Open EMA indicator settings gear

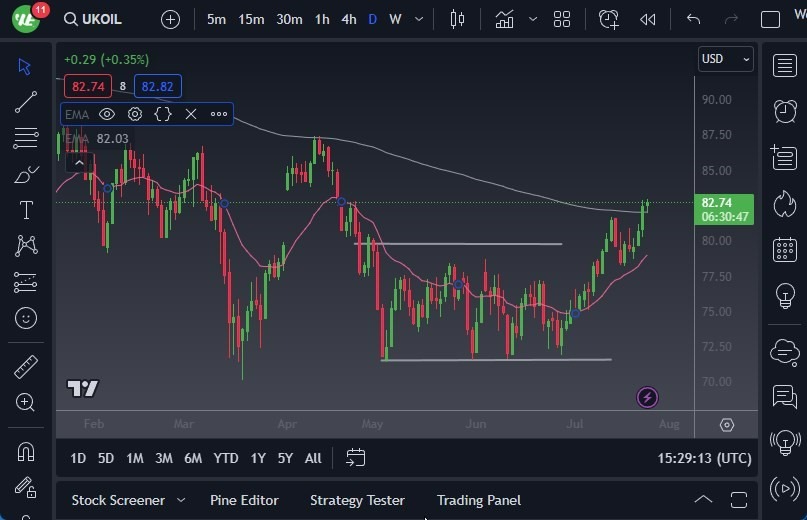tap(135, 114)
